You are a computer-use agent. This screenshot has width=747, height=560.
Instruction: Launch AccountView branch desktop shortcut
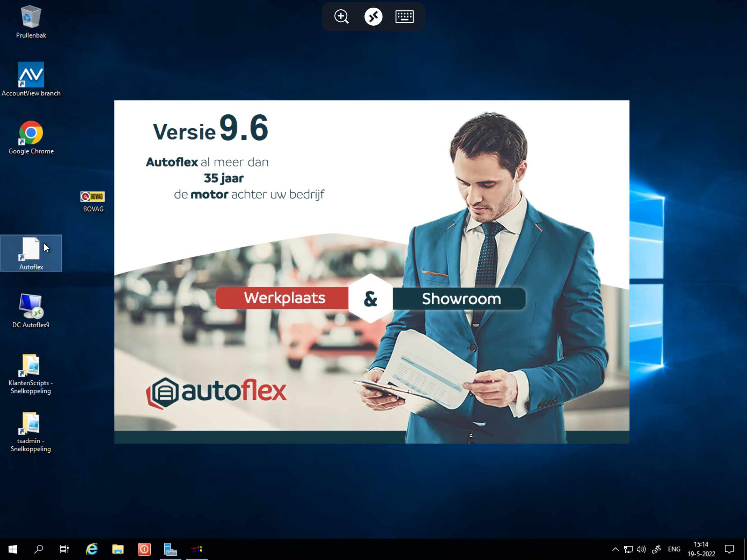[31, 79]
